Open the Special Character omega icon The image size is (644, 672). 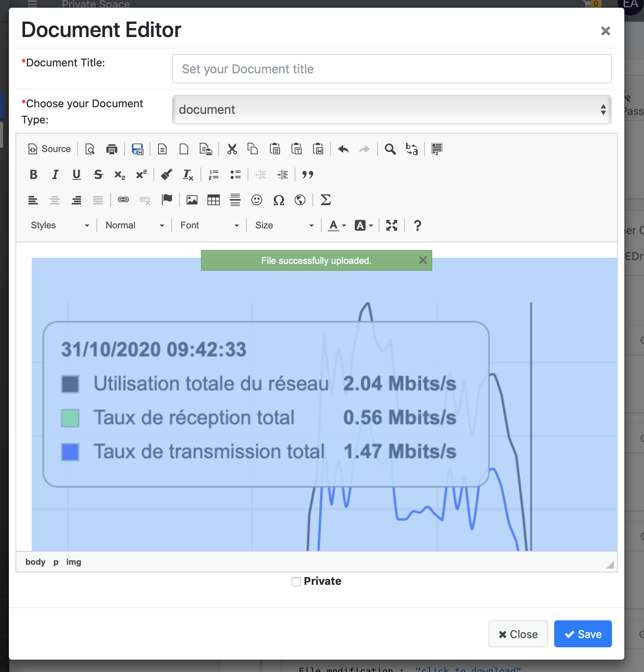point(278,200)
